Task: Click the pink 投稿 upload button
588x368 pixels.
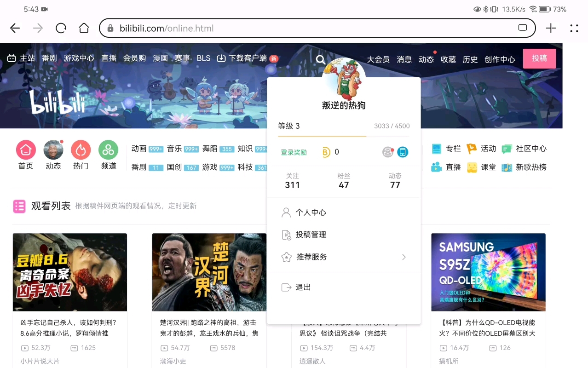Action: pyautogui.click(x=539, y=58)
